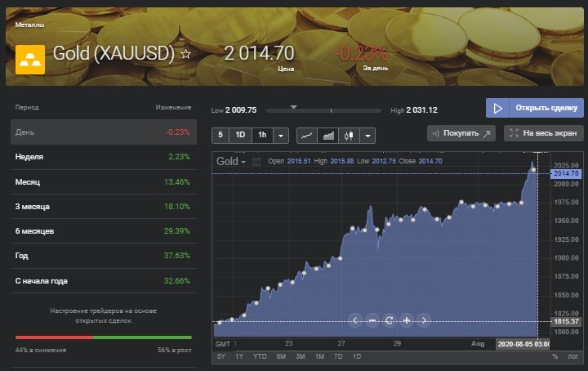This screenshot has height=371, width=588.
Task: Select the candlestick chart type icon
Action: point(350,135)
